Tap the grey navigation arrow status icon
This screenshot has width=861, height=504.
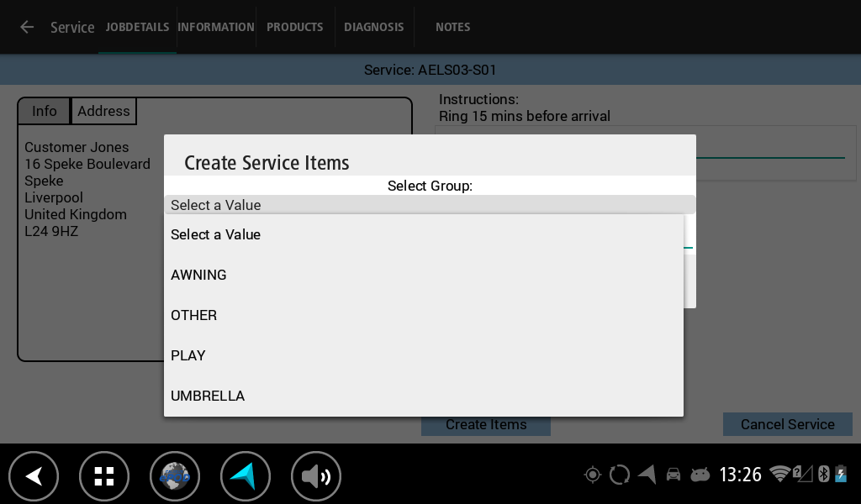[647, 475]
